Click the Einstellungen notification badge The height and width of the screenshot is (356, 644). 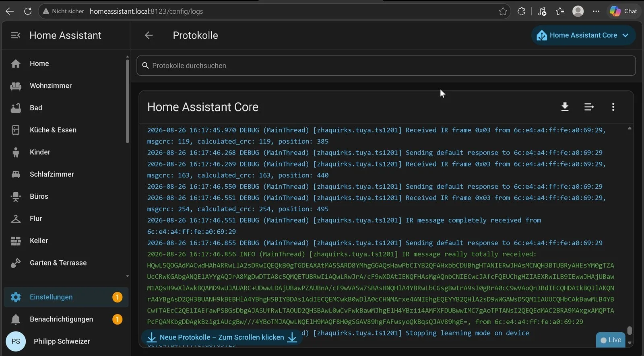(x=117, y=297)
